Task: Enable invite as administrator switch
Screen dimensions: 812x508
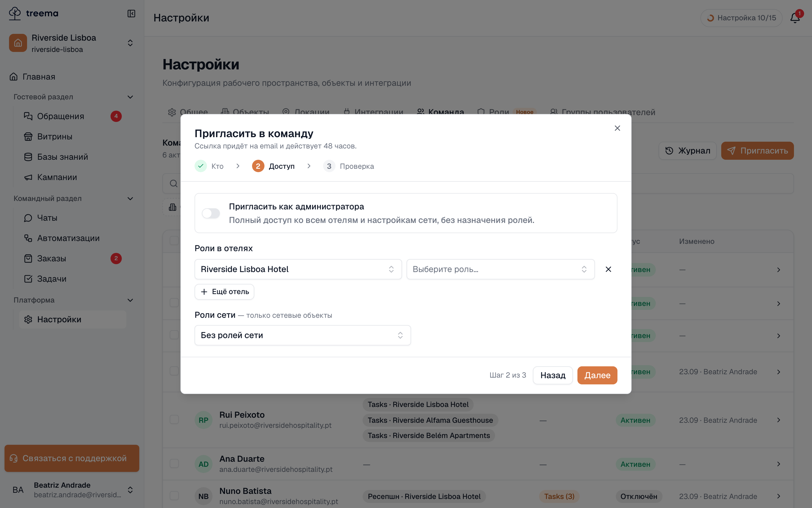Action: click(211, 213)
